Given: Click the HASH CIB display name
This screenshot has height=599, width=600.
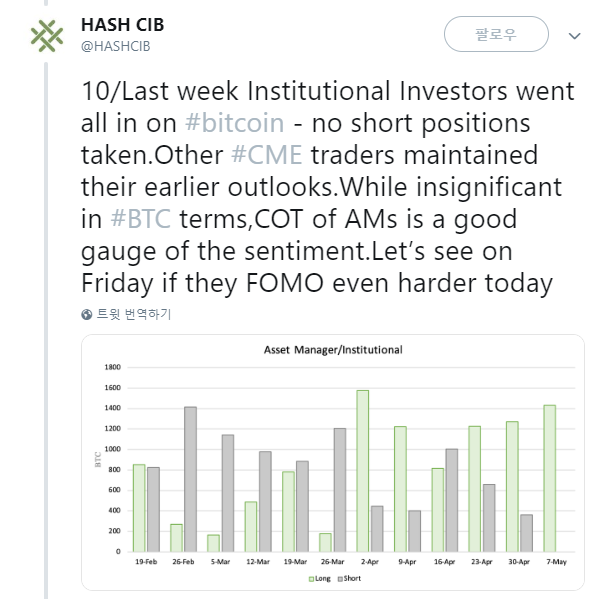Looking at the screenshot, I should pyautogui.click(x=122, y=25).
